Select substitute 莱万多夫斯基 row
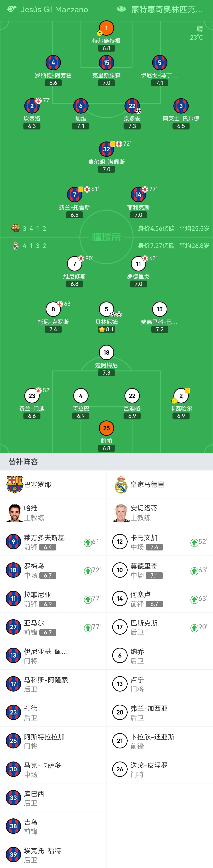Screen dimensions: 213x868 (53, 542)
